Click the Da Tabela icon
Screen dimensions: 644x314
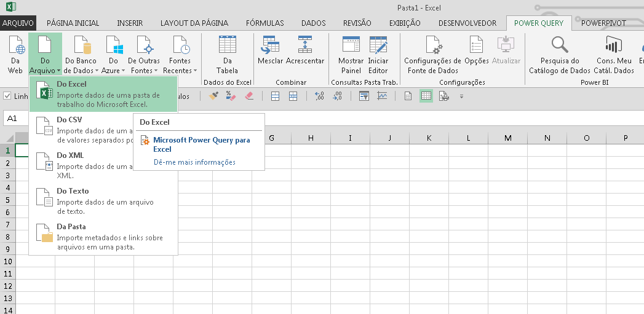[227, 55]
